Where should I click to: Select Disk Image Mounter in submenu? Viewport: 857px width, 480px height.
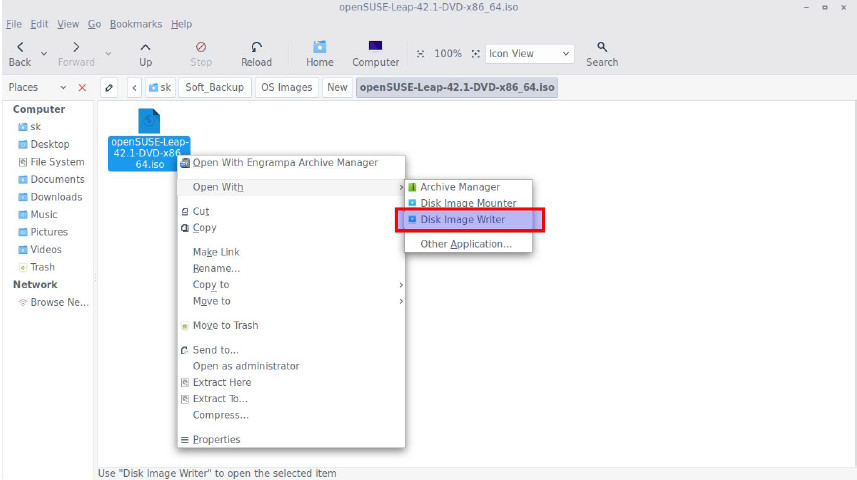(468, 203)
